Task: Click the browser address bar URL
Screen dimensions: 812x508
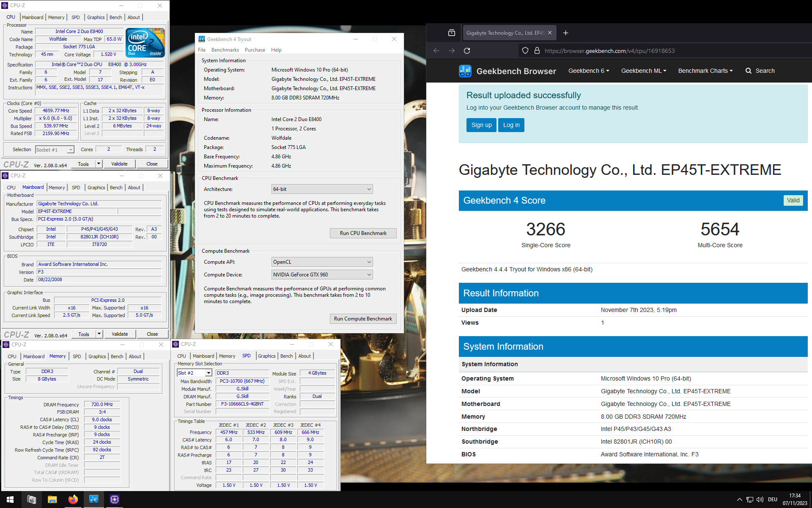Action: coord(609,51)
